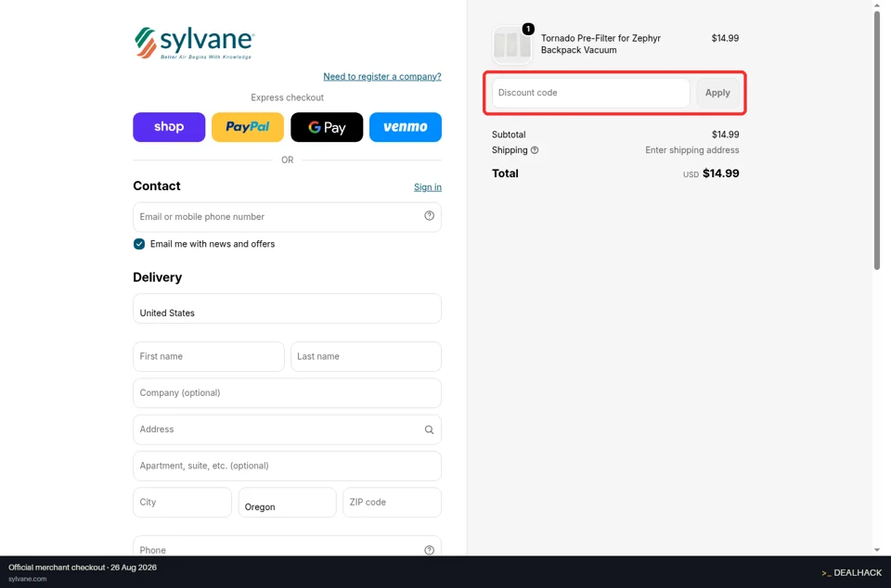Pay with Shop Pay button
The image size is (891, 588).
click(x=169, y=127)
